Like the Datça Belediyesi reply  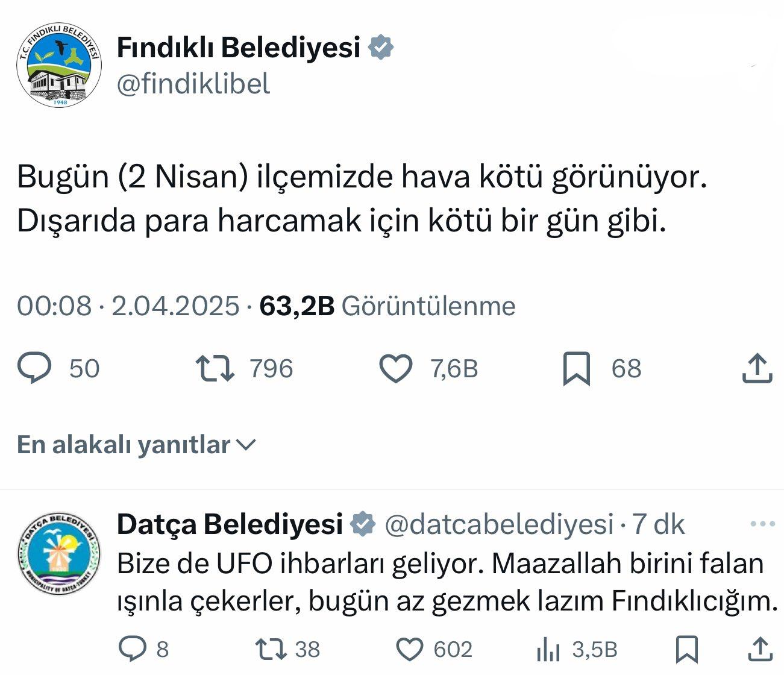pyautogui.click(x=410, y=649)
